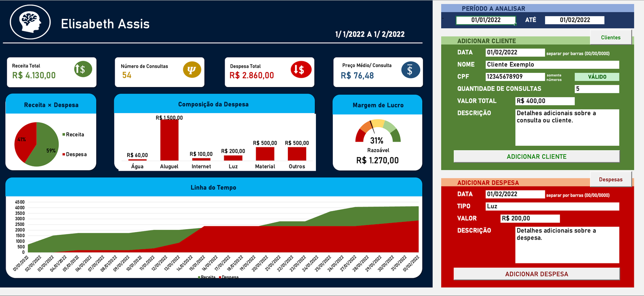The image size is (644, 296).
Task: Click the client NOME input field
Action: coord(552,64)
